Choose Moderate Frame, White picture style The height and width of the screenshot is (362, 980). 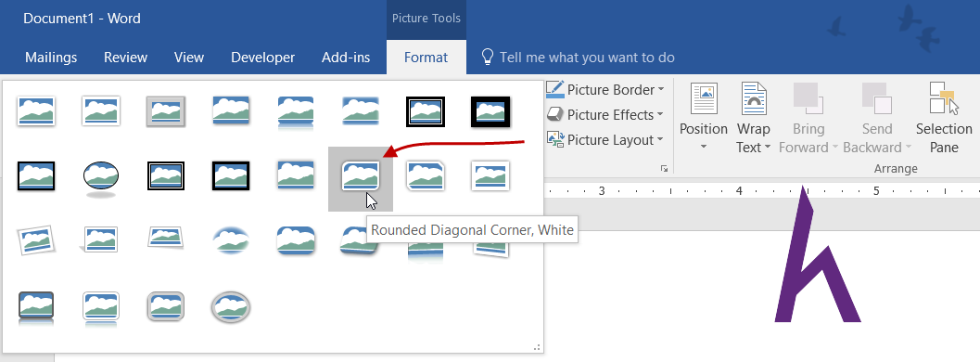pos(490,176)
